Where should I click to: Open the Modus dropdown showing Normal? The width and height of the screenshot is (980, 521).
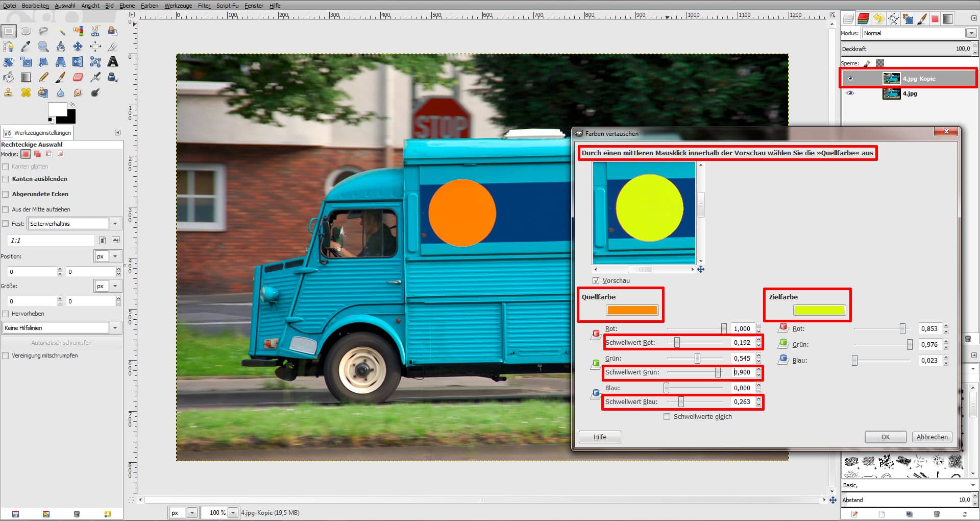(x=971, y=33)
